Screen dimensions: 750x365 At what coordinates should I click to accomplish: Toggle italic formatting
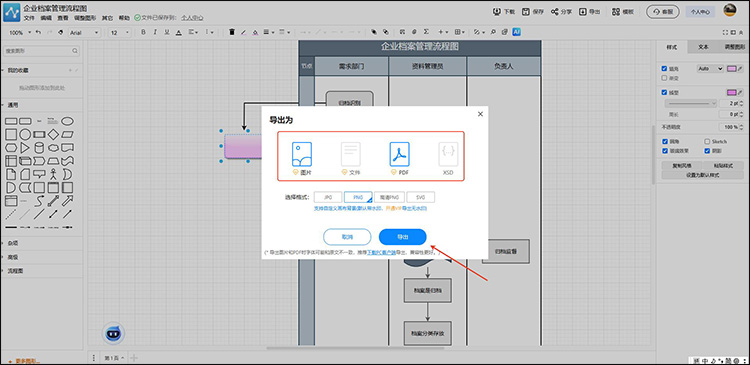(155, 33)
